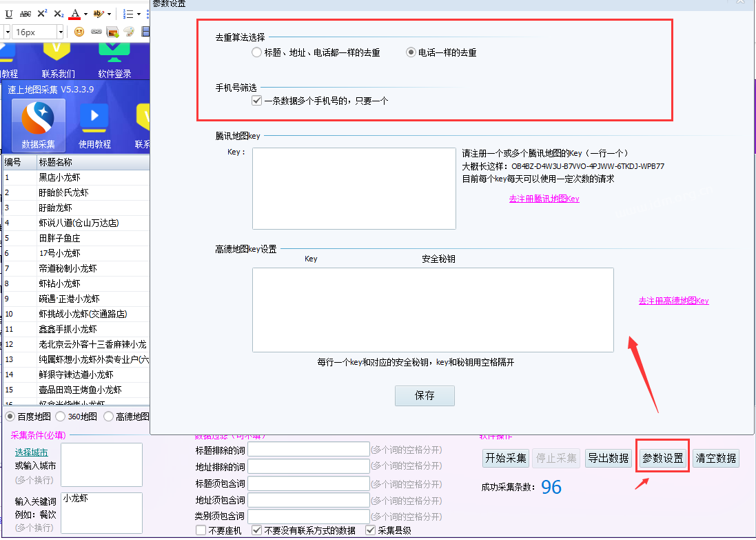
Task: Toggle underline formatting in editor toolbar
Action: coord(9,14)
